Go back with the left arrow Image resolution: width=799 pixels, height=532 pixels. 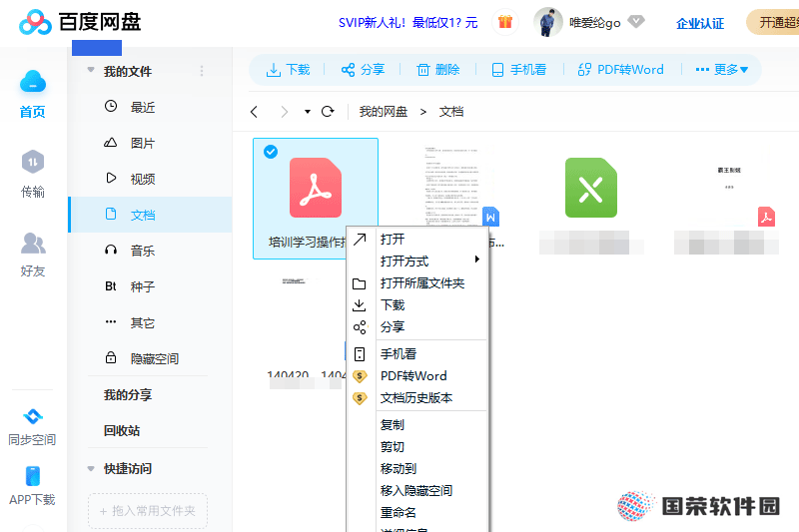pyautogui.click(x=255, y=112)
